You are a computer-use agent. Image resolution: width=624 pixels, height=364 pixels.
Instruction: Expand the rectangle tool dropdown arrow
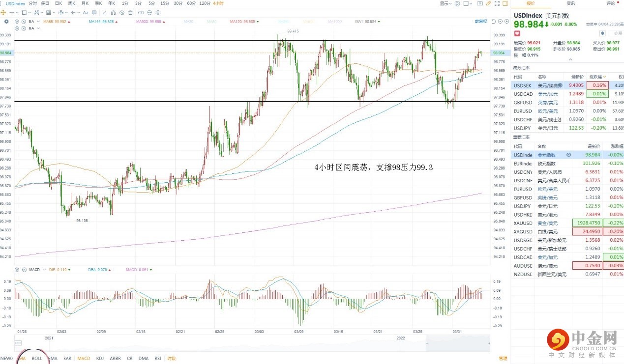pyautogui.click(x=30, y=13)
